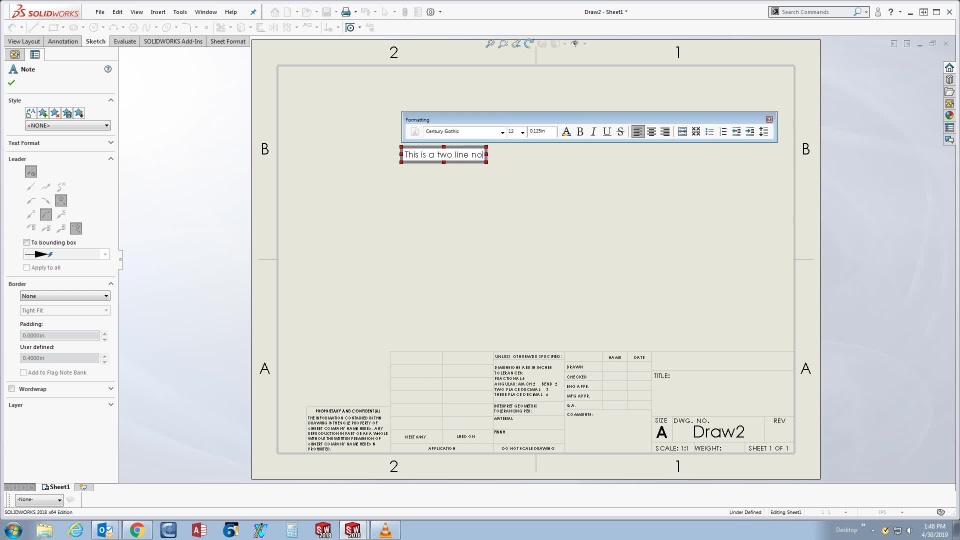The width and height of the screenshot is (960, 540).
Task: Toggle the Wordwrap checkbox
Action: 12,389
